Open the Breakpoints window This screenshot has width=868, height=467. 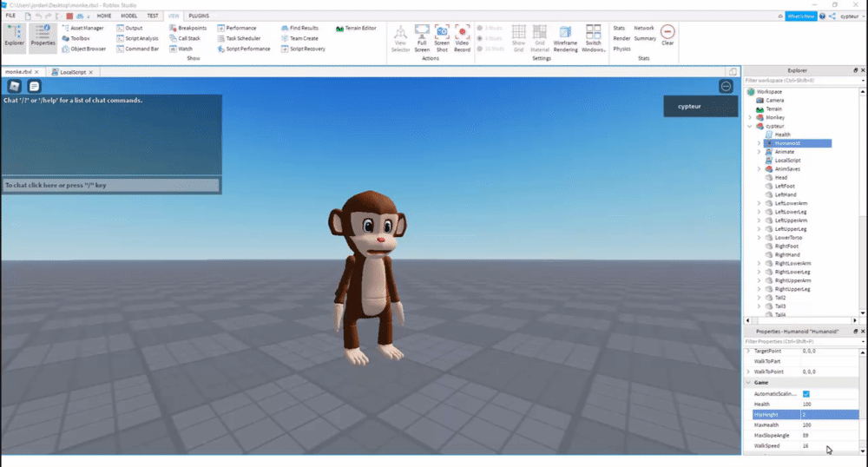[187, 28]
